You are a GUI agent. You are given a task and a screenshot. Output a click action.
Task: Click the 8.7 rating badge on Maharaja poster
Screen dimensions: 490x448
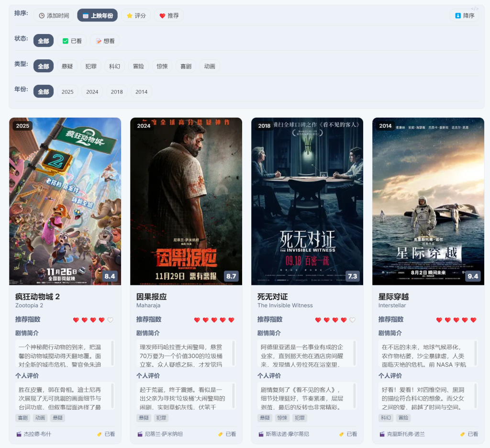point(231,276)
